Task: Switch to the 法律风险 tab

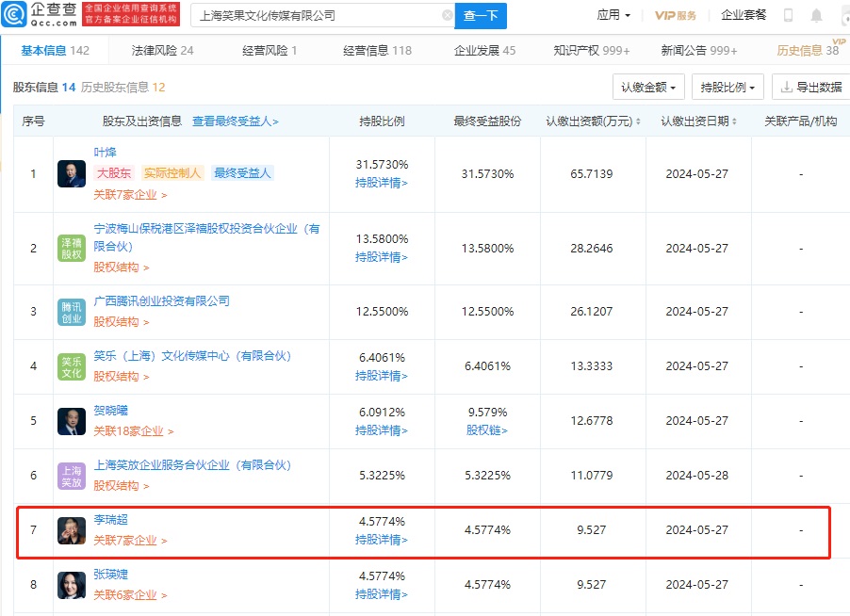Action: point(162,50)
